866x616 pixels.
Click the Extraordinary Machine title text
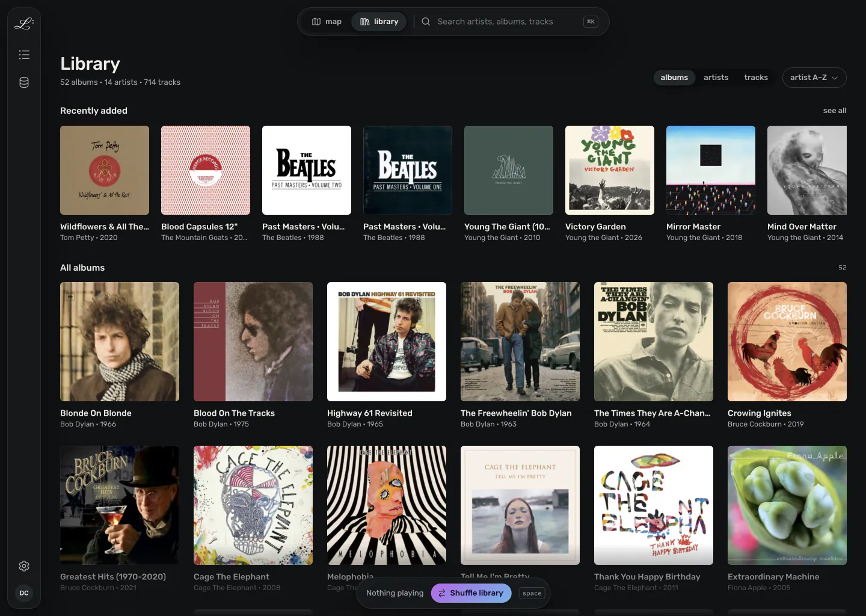773,577
